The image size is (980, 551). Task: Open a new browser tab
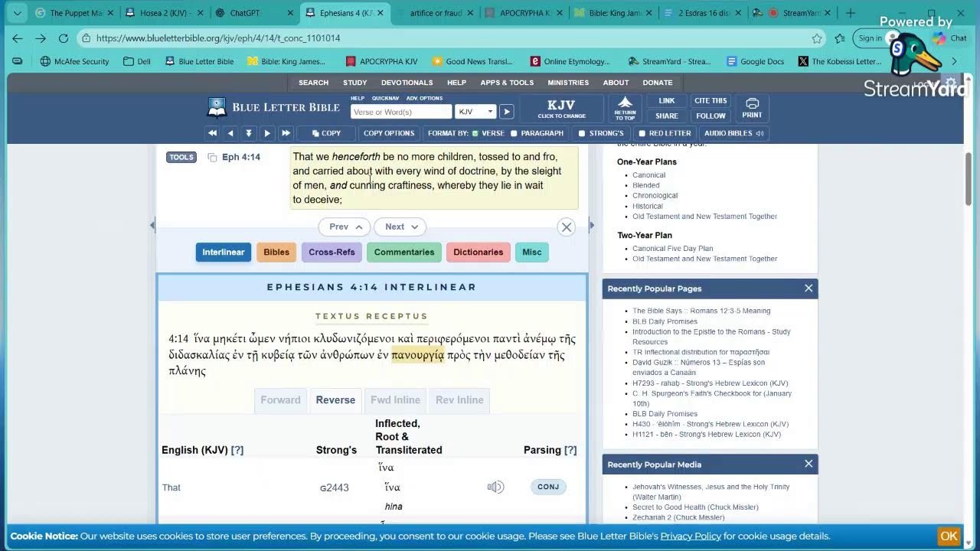850,13
